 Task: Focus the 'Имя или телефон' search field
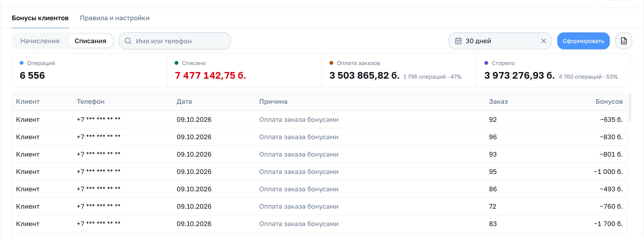(x=175, y=41)
